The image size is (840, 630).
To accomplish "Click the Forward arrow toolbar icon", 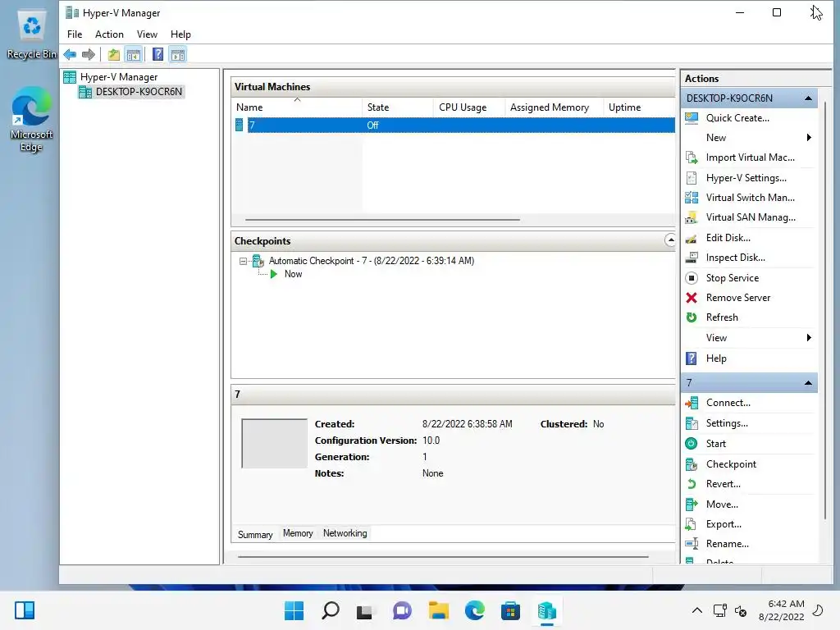I will tap(89, 54).
